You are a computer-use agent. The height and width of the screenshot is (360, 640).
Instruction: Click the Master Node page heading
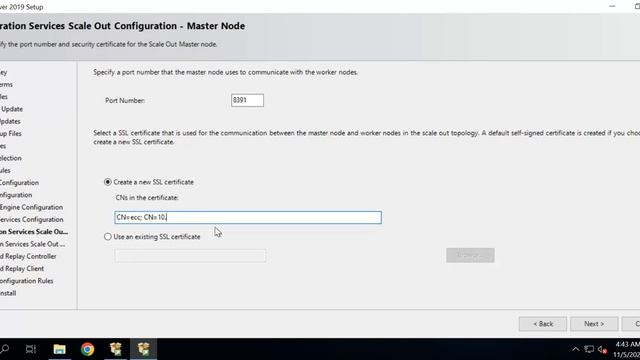tap(122, 26)
